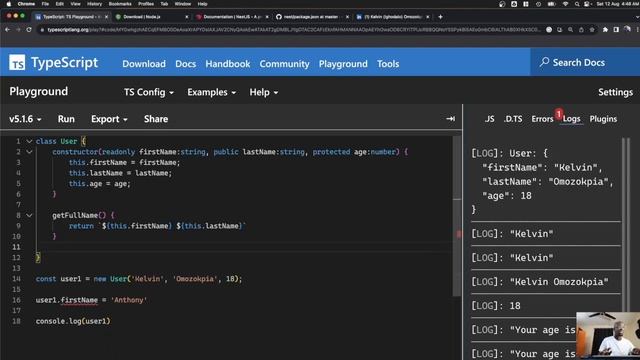This screenshot has width=640, height=360.
Task: Click the Share button
Action: click(x=156, y=119)
